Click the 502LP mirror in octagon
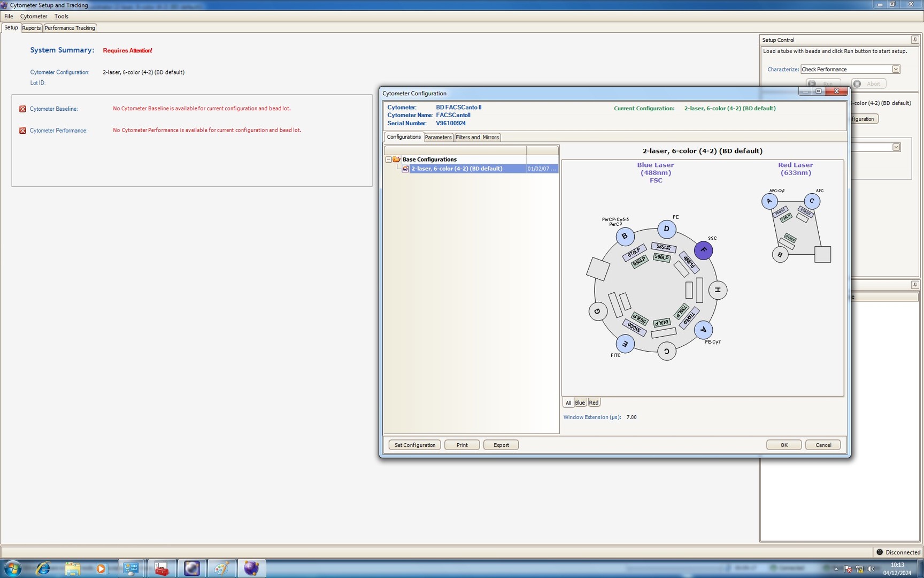The image size is (924, 578). [x=640, y=319]
